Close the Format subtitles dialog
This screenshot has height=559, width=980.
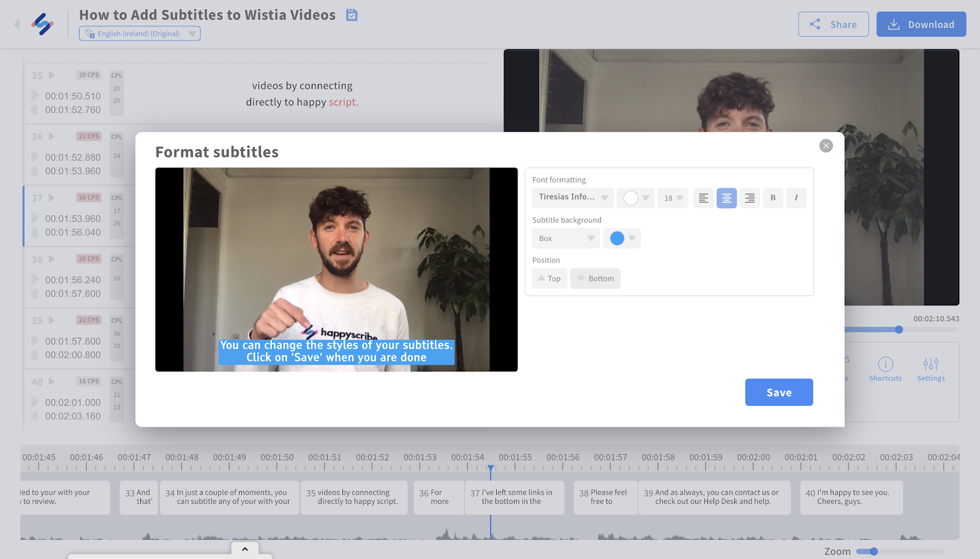tap(826, 146)
